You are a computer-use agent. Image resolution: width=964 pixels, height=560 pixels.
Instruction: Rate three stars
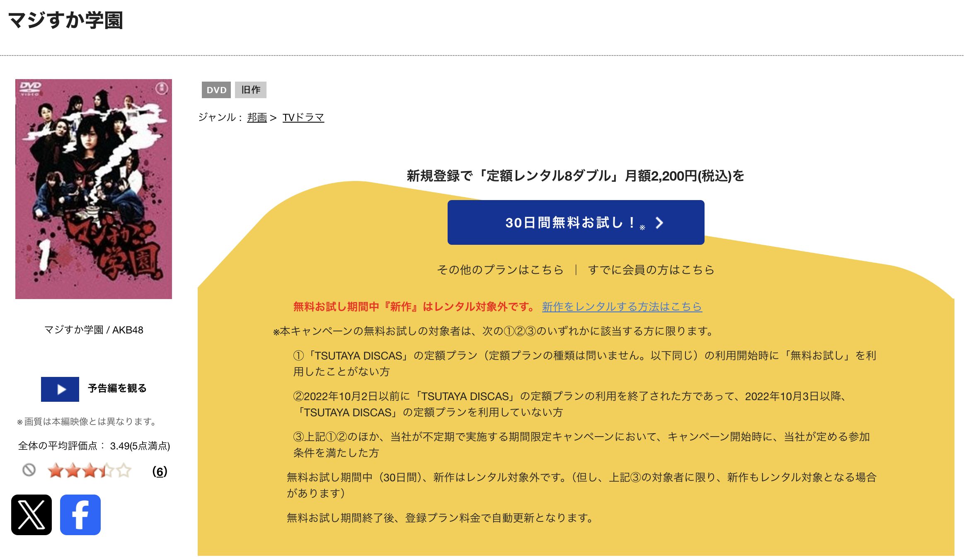(90, 471)
